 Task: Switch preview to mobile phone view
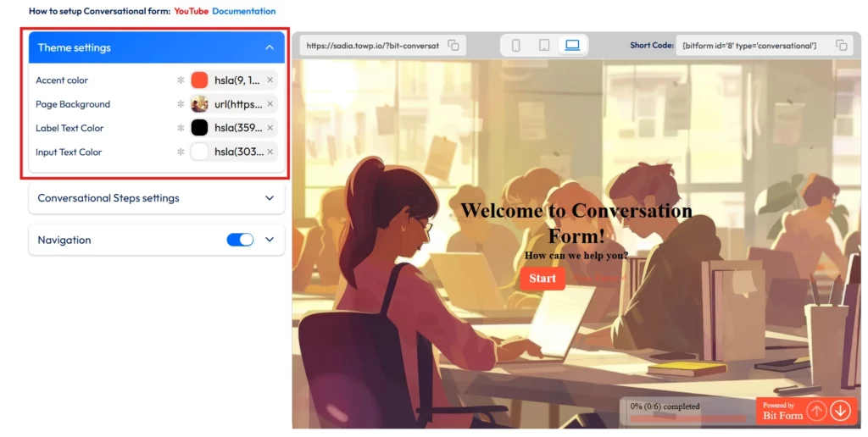(x=516, y=45)
